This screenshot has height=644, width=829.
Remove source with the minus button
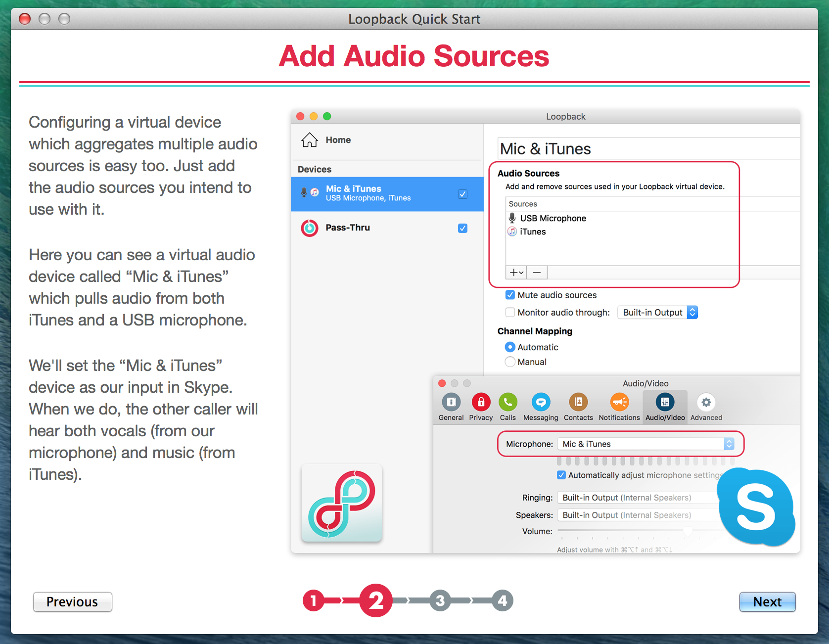point(537,273)
